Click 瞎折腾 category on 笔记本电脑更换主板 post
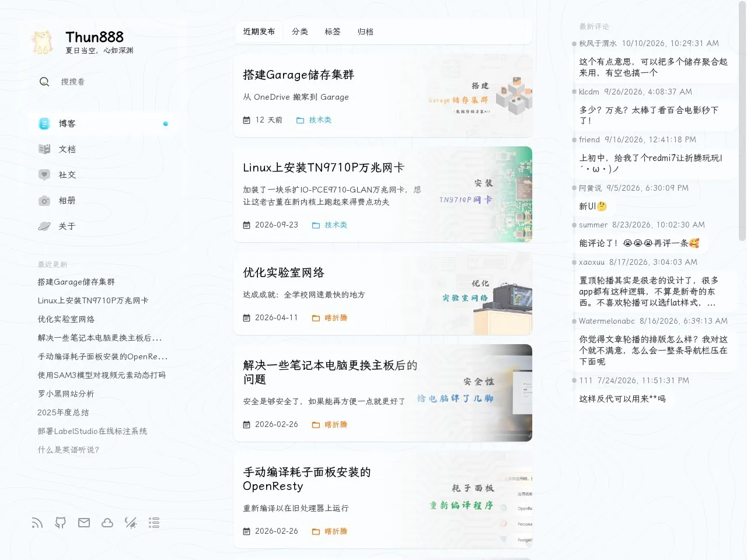 pyautogui.click(x=336, y=425)
